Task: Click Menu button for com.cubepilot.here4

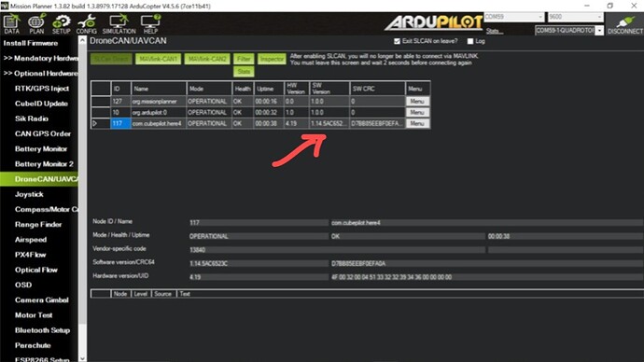Action: pyautogui.click(x=417, y=123)
